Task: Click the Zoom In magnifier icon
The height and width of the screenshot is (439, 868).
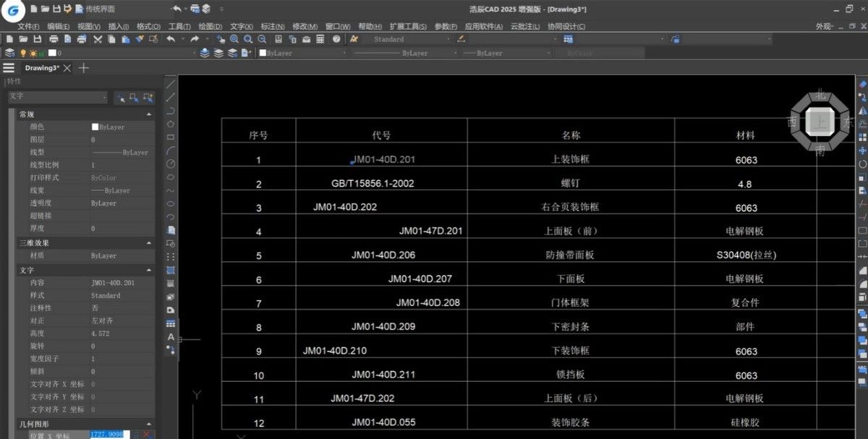Action: [234, 40]
